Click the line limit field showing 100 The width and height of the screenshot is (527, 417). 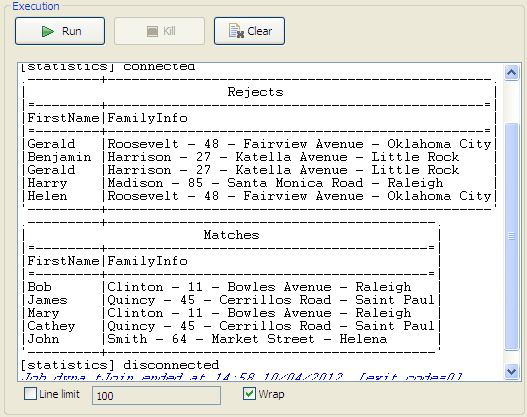pos(156,395)
